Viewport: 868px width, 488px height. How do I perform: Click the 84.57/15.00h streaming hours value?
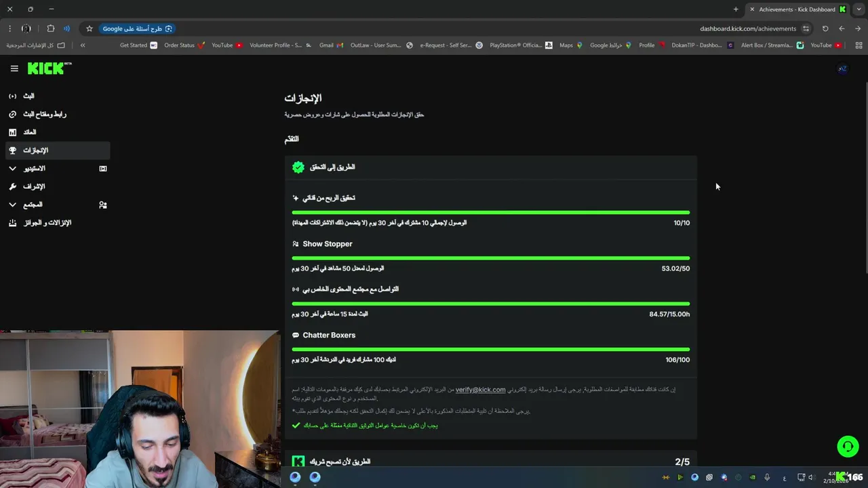(x=669, y=314)
